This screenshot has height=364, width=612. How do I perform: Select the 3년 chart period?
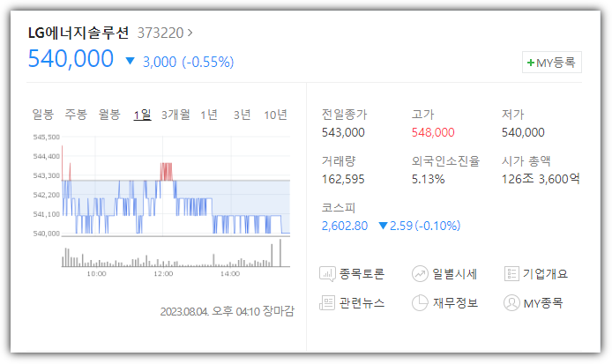242,115
